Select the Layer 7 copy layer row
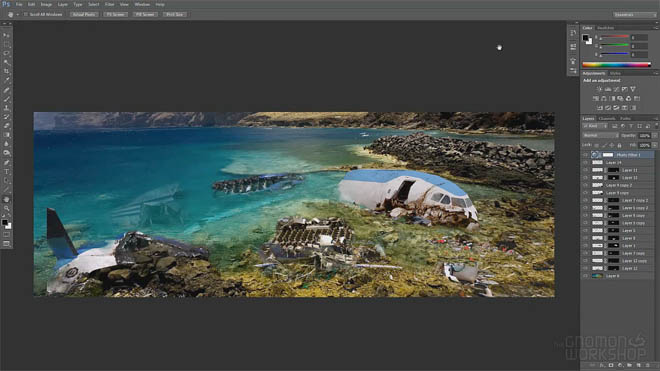This screenshot has width=660, height=371. pos(617,253)
